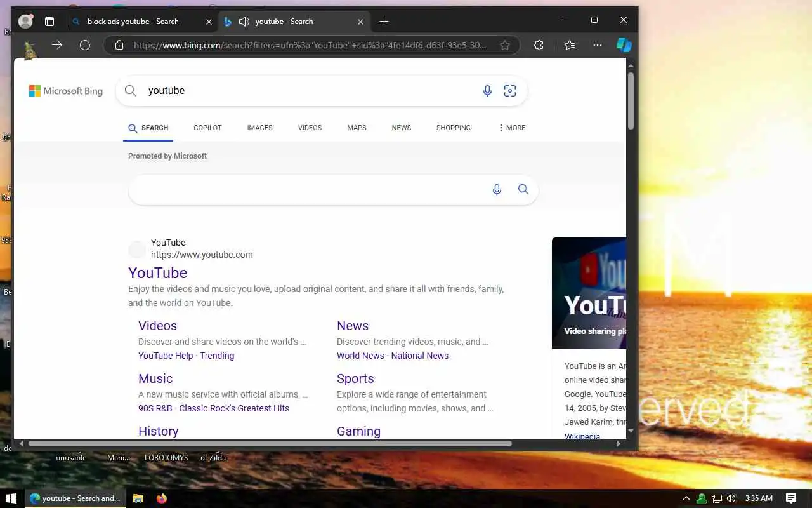Viewport: 812px width, 508px height.
Task: Open National News link
Action: pos(420,356)
